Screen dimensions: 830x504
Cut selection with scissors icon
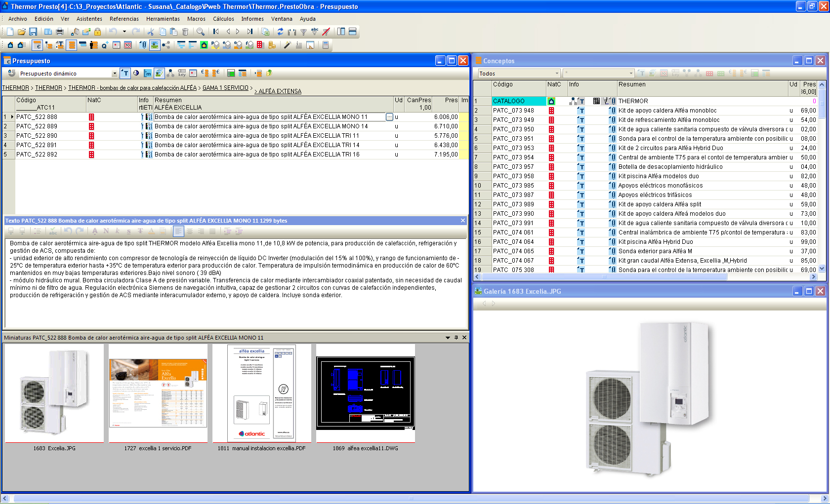pos(151,32)
